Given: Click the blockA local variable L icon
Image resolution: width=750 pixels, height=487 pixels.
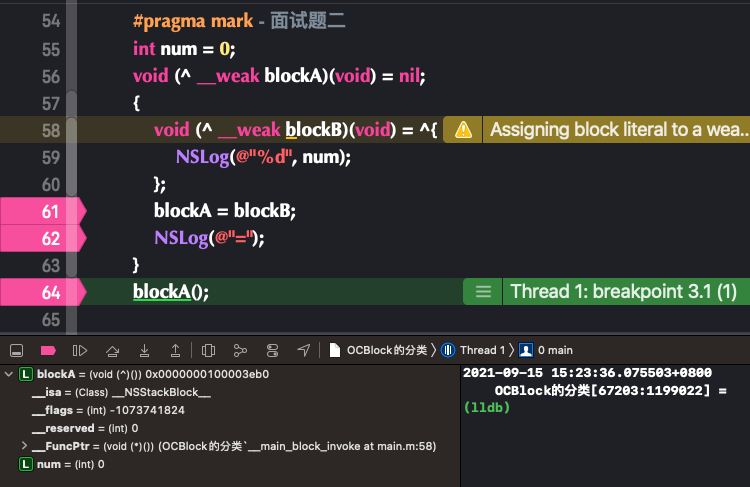Looking at the screenshot, I should pyautogui.click(x=26, y=374).
